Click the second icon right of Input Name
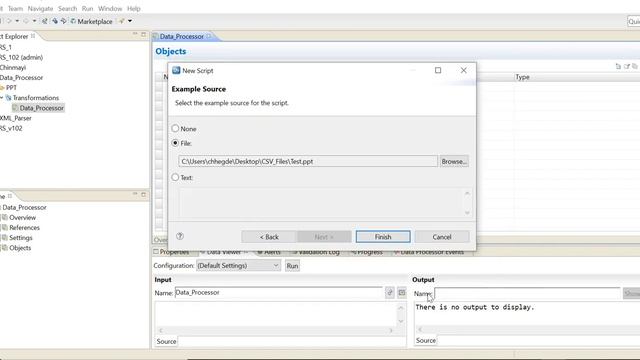The height and width of the screenshot is (360, 640). (x=402, y=292)
